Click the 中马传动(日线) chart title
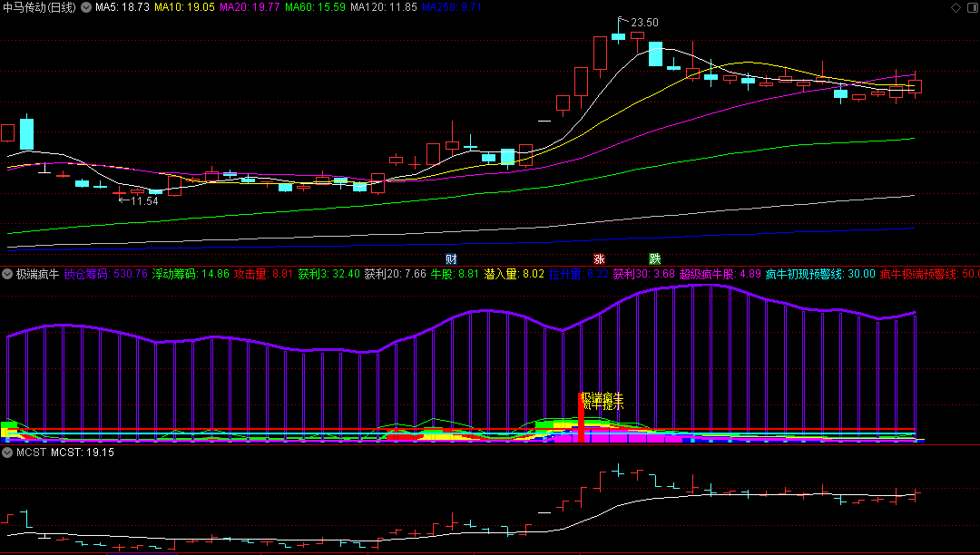980x555 pixels. point(39,7)
